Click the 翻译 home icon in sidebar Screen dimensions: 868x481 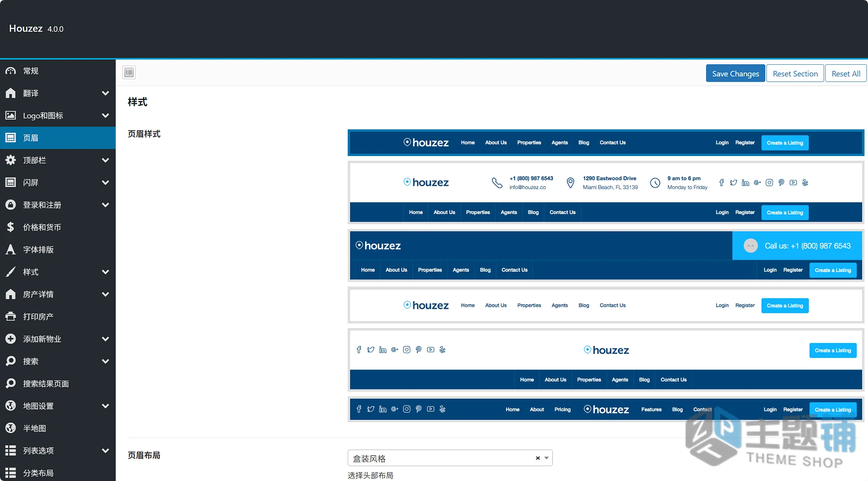tap(11, 93)
